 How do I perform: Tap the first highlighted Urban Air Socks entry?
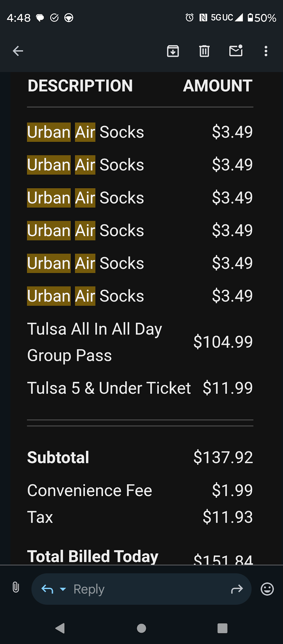[86, 132]
